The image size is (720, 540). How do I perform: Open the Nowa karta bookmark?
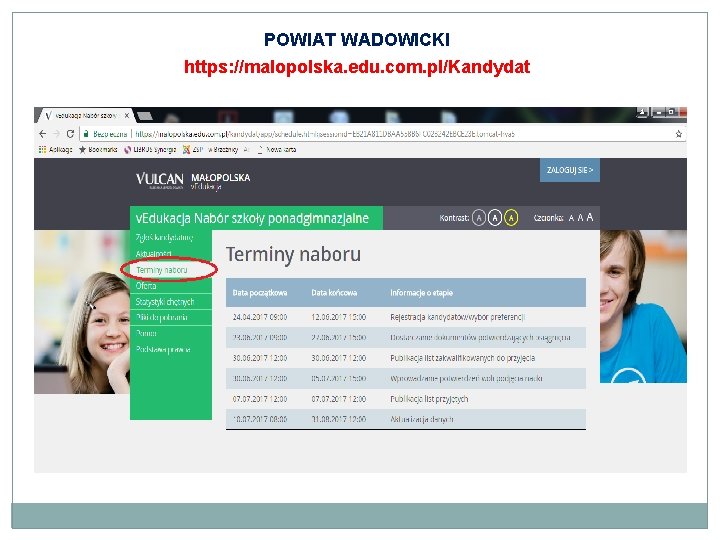(276, 150)
